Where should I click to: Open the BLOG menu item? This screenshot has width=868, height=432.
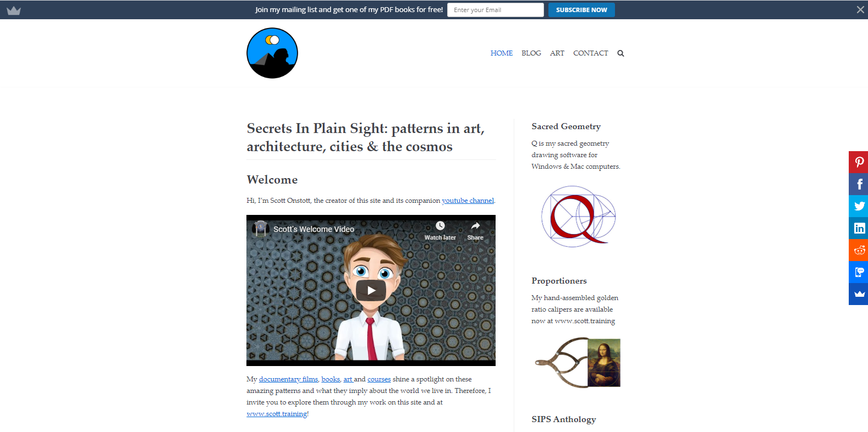coord(531,53)
